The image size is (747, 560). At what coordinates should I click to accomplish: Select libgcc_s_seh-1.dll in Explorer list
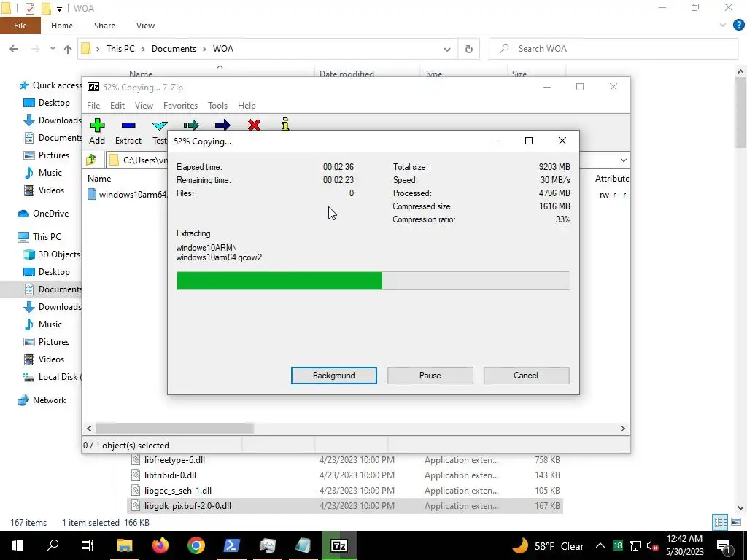(178, 491)
